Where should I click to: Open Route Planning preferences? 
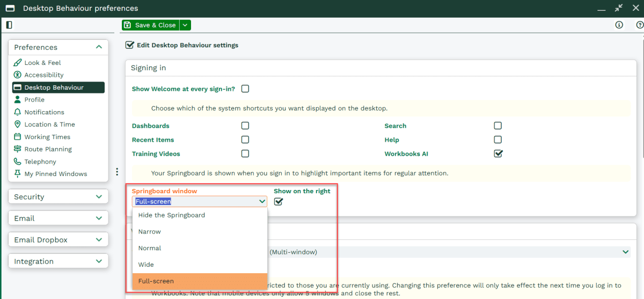pos(48,149)
